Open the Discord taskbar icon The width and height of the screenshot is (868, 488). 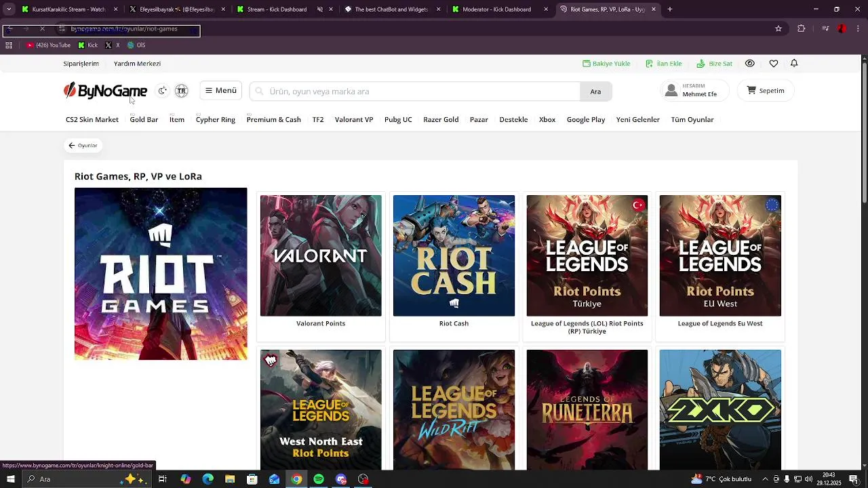click(x=341, y=479)
